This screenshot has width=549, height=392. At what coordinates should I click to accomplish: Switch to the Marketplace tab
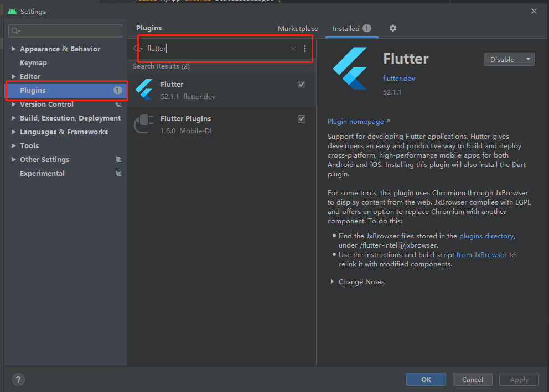tap(298, 29)
